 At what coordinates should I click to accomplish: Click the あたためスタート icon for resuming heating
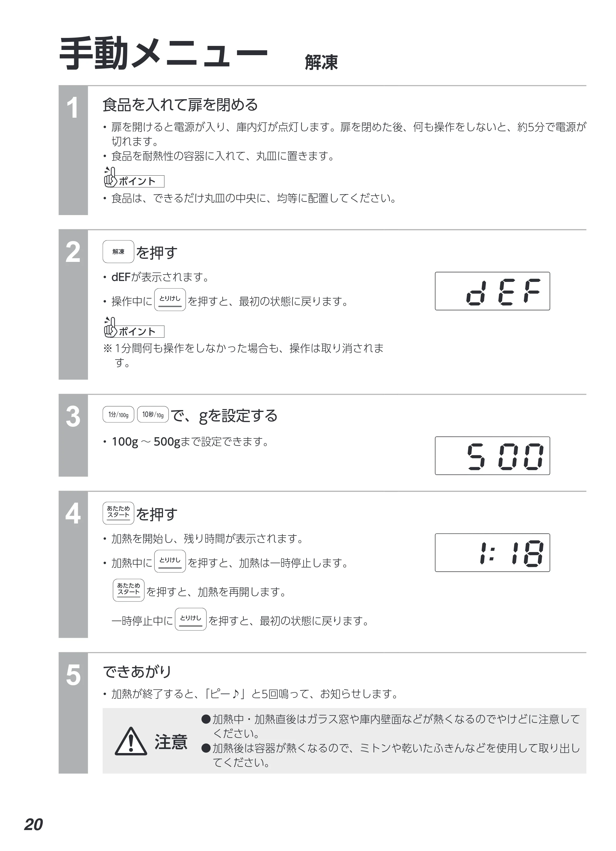click(x=129, y=590)
